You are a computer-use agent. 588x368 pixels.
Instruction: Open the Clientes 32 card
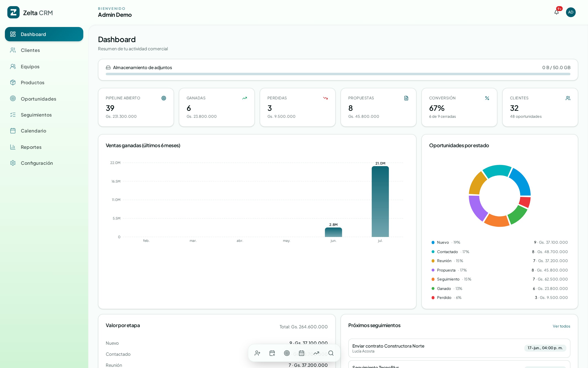coord(540,107)
